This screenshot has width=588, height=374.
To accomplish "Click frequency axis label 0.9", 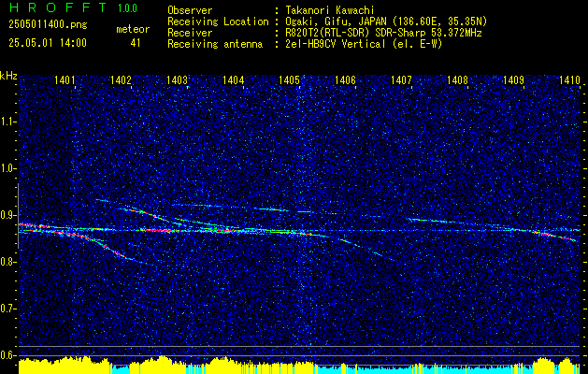I will tap(8, 215).
